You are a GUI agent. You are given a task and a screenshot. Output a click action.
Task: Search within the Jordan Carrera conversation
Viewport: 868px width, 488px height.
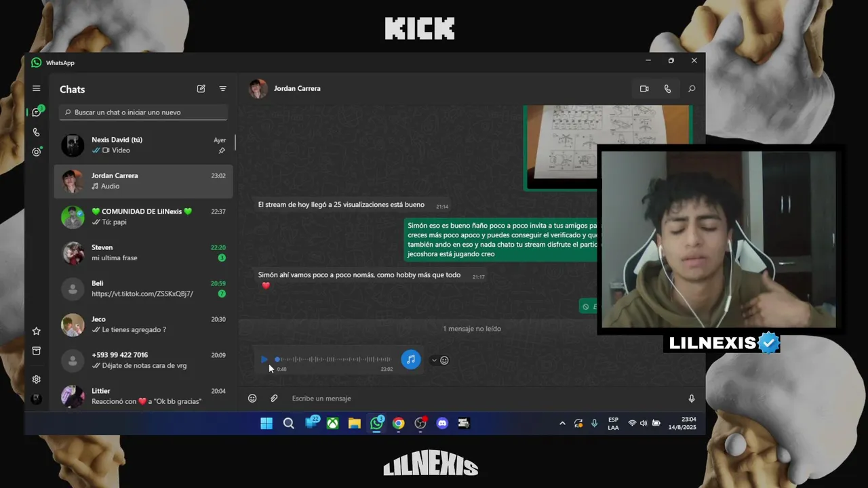click(692, 89)
